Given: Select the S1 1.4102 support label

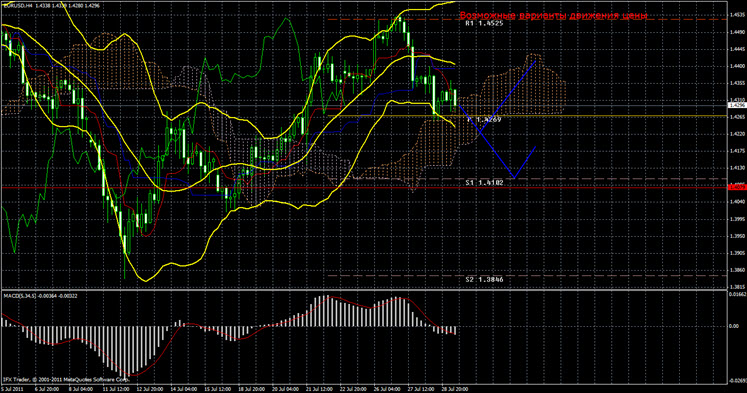Looking at the screenshot, I should [484, 182].
